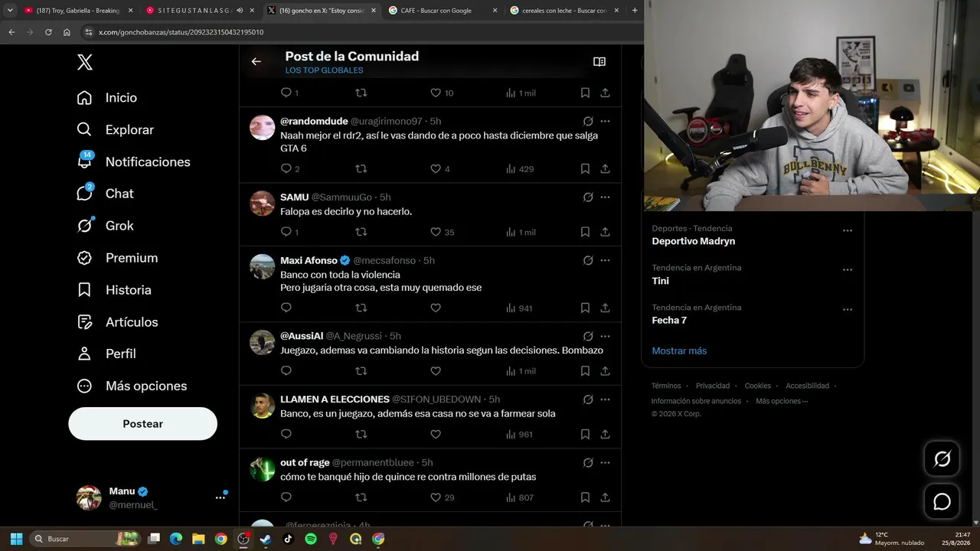This screenshot has height=551, width=980.
Task: Bookmark Maxi Afonso's reply
Action: [585, 308]
